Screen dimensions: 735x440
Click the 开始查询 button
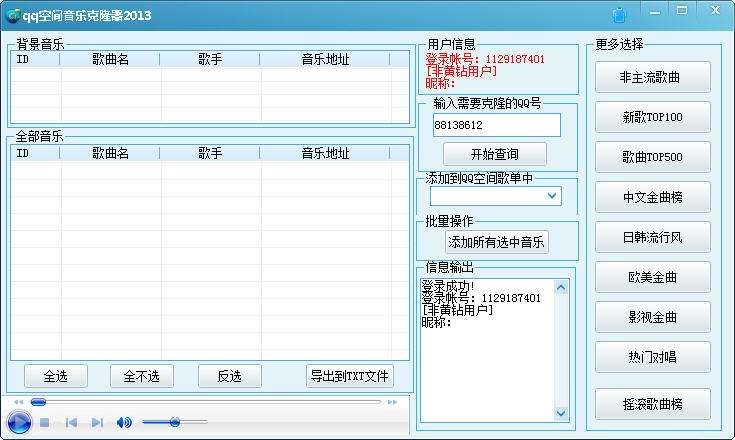pyautogui.click(x=495, y=154)
